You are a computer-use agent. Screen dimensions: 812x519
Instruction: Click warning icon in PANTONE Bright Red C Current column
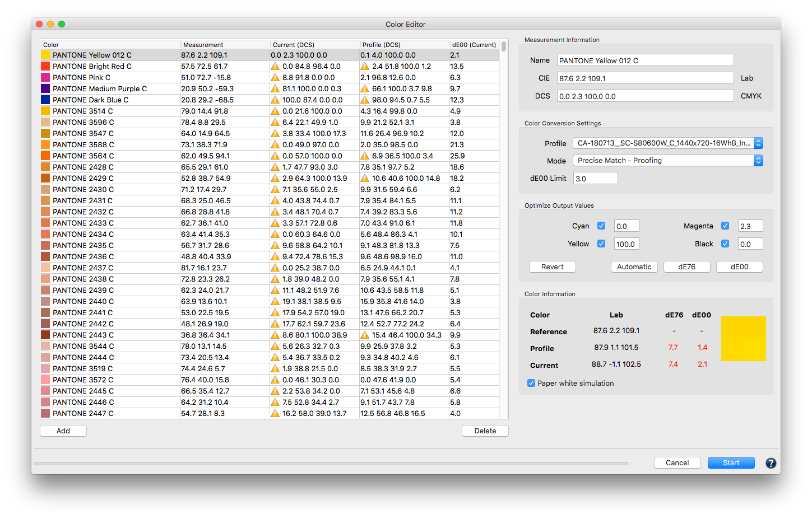275,66
